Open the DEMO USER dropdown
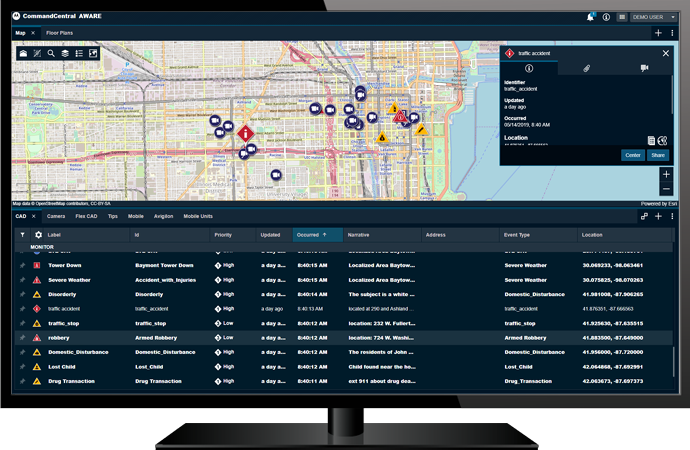Viewport: 690px width, 450px height. pyautogui.click(x=654, y=17)
